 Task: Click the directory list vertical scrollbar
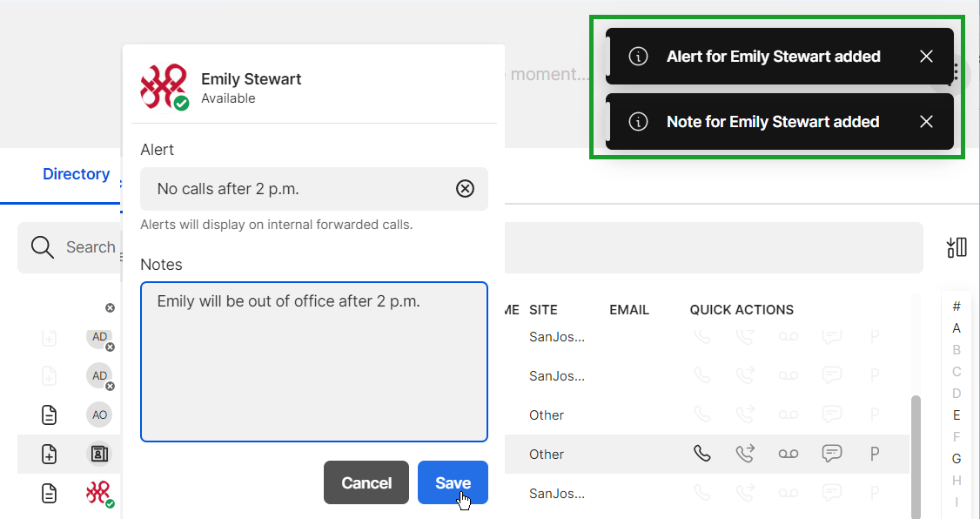(916, 456)
